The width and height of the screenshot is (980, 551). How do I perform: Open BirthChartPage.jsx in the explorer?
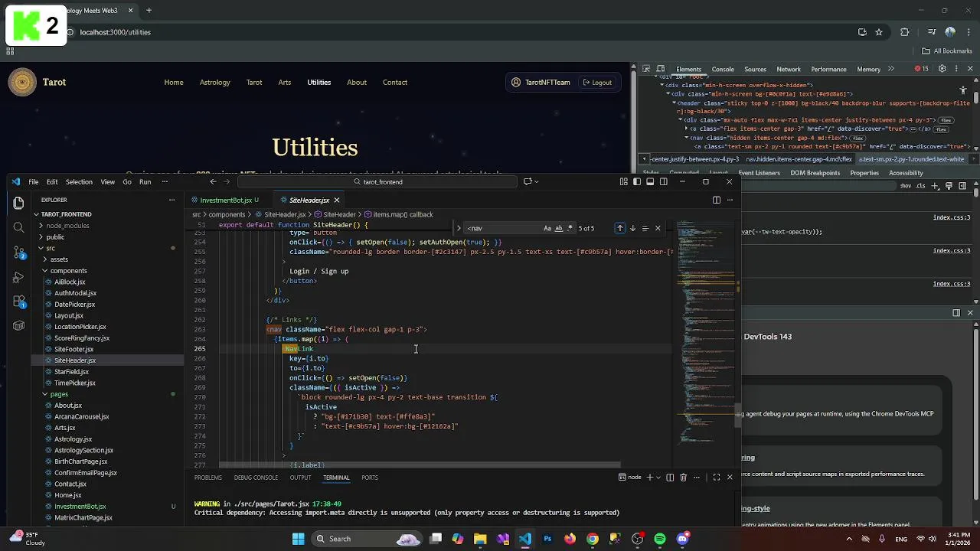click(80, 461)
